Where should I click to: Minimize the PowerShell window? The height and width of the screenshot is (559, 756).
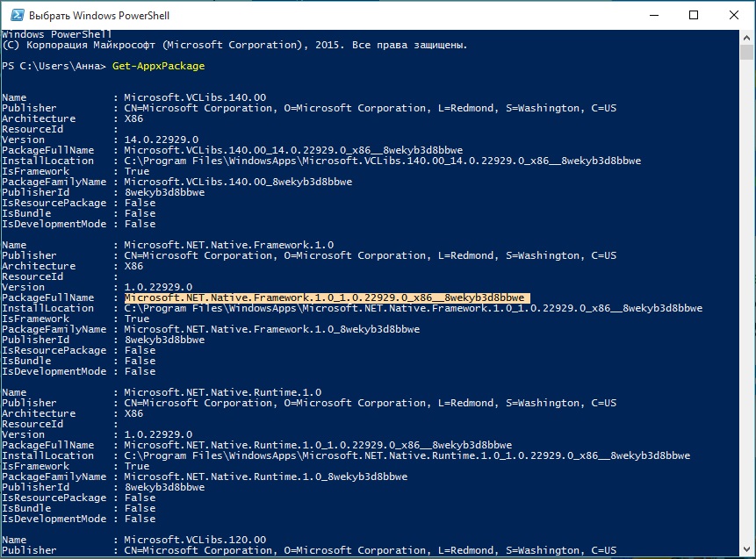[653, 16]
